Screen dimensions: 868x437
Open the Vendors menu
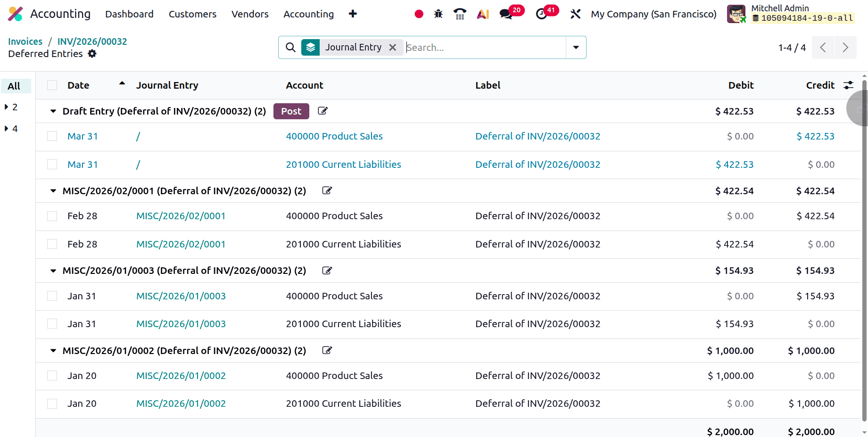pos(249,14)
